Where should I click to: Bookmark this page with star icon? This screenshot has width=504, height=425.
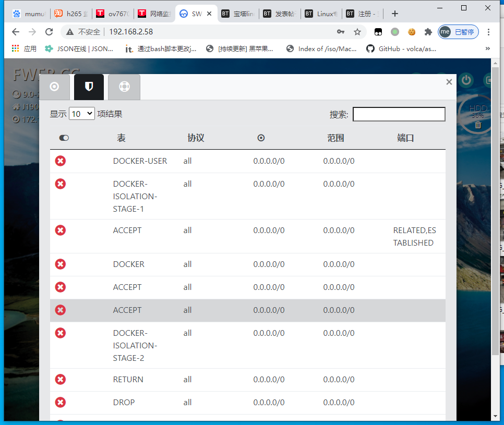pos(357,32)
